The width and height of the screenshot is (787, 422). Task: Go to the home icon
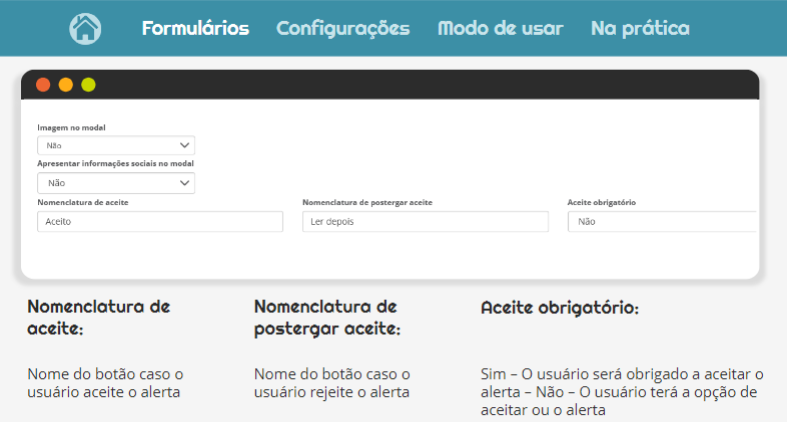coord(85,29)
